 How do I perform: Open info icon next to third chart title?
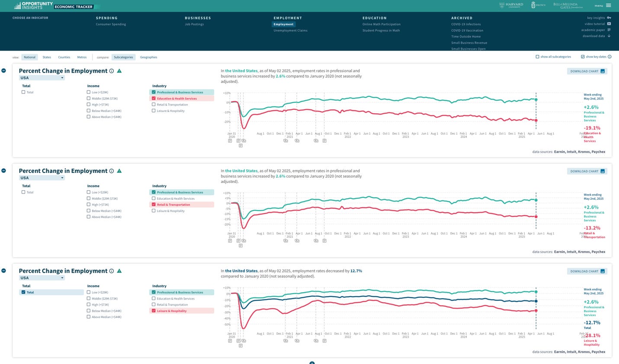112,271
